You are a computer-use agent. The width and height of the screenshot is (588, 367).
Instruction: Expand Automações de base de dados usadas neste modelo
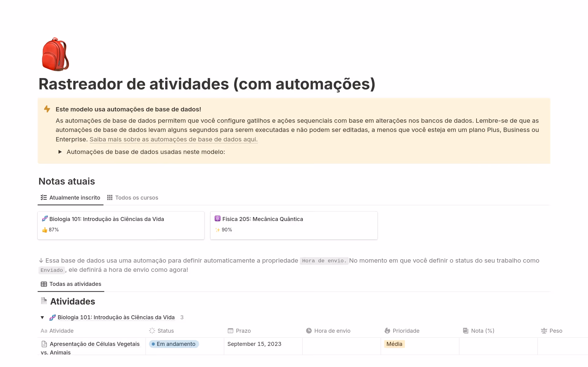(60, 152)
